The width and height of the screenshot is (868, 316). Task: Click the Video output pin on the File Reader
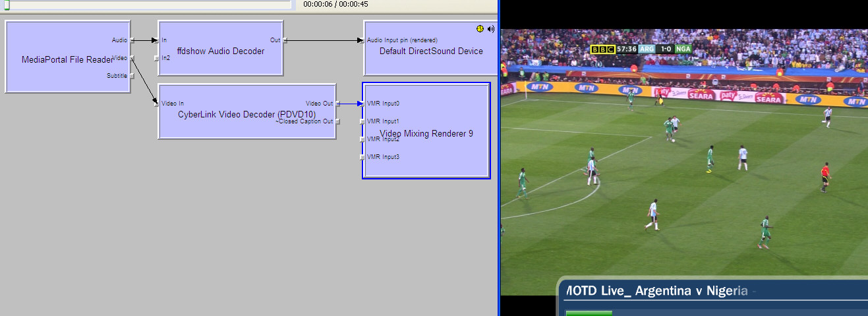(132, 58)
